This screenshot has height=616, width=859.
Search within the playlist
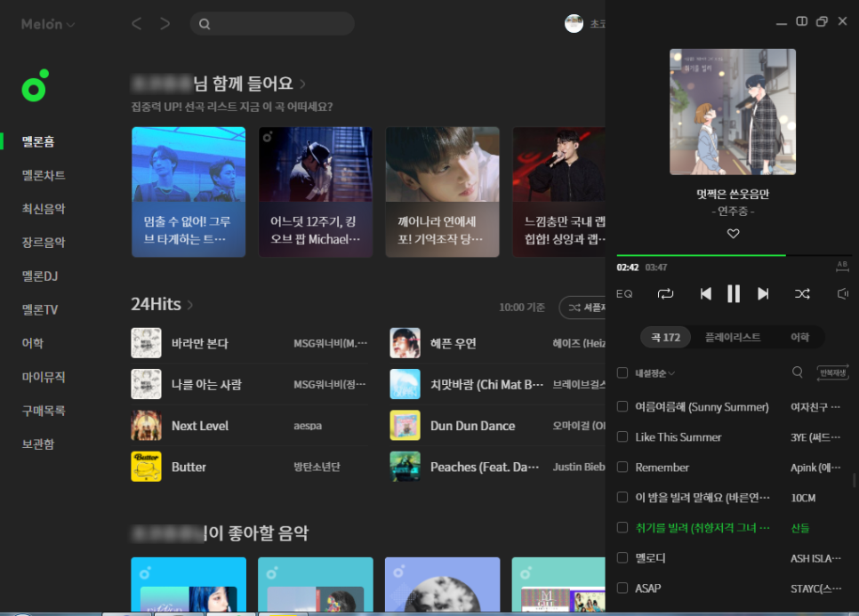coord(797,372)
